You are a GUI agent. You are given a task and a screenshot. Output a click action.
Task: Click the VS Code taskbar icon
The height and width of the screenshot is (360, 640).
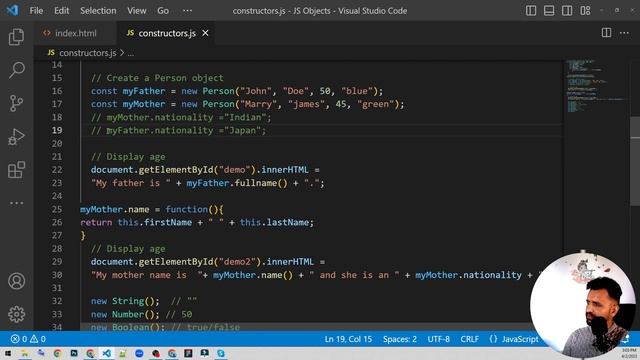coord(107,353)
